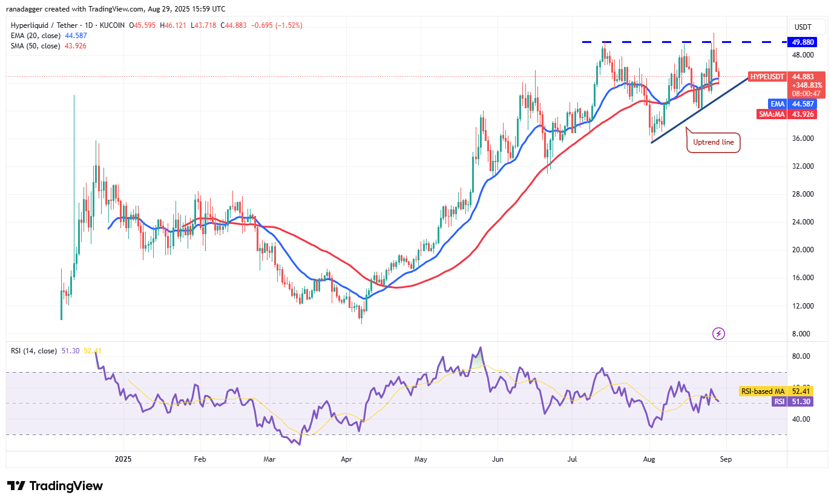The width and height of the screenshot is (834, 504).
Task: Click the Aug label on the time axis
Action: [x=649, y=459]
